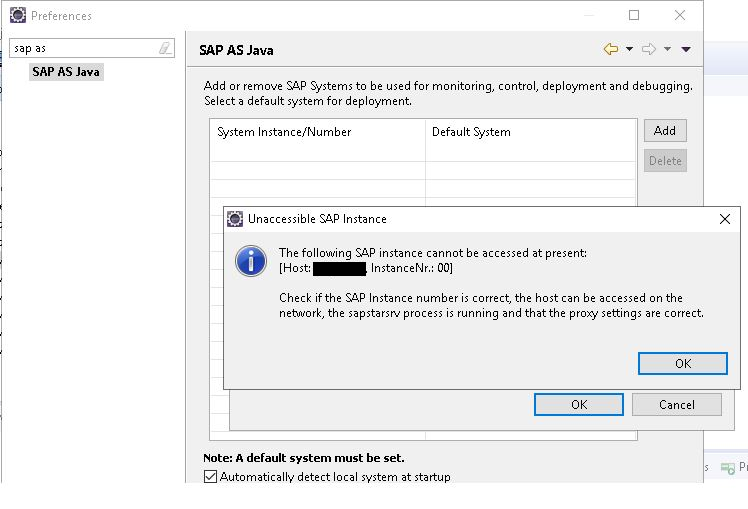Open the Back history dropdown arrow
748x509 pixels.
pos(629,49)
